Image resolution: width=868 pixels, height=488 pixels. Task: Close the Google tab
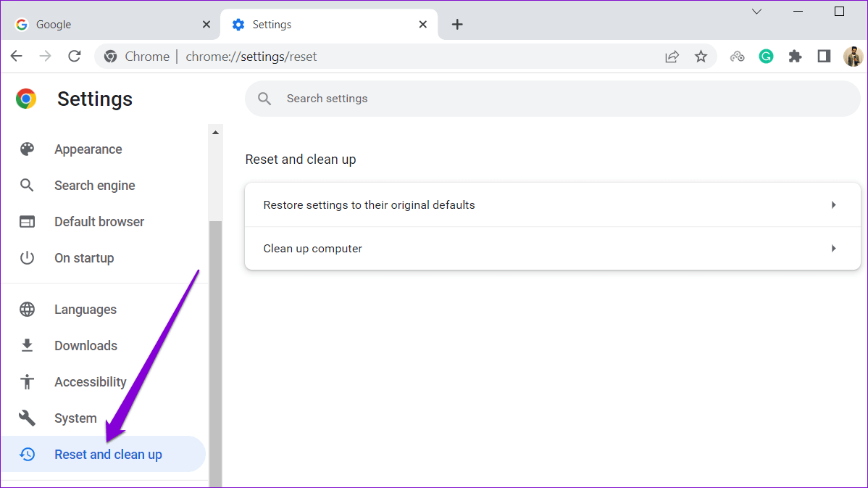click(206, 25)
